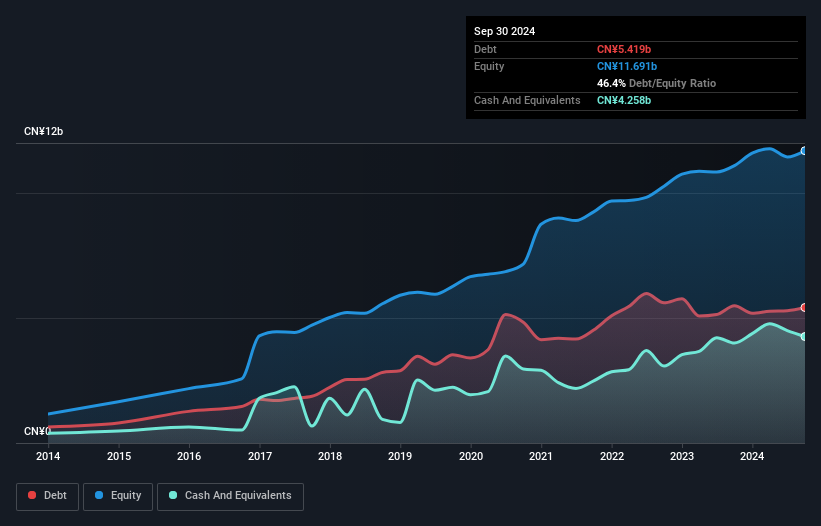Click the teal dot in Cash legend
Screen dimensions: 821x526
pos(173,495)
